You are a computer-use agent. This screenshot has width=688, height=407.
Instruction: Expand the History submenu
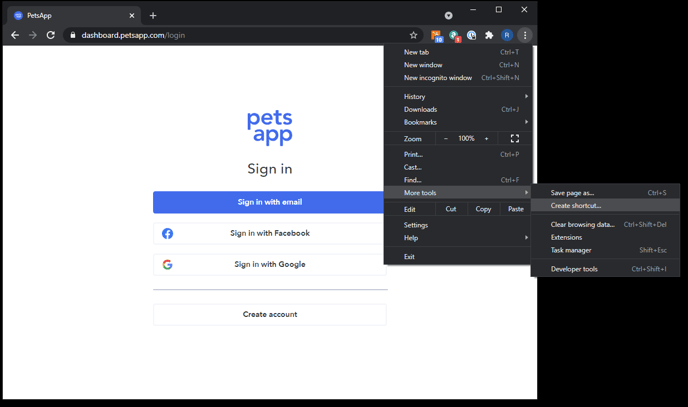[458, 96]
